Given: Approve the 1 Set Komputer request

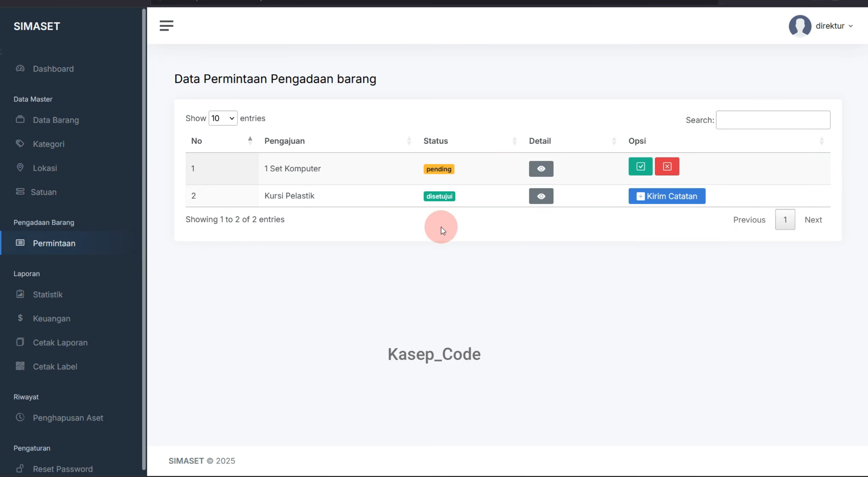Looking at the screenshot, I should click(x=640, y=166).
